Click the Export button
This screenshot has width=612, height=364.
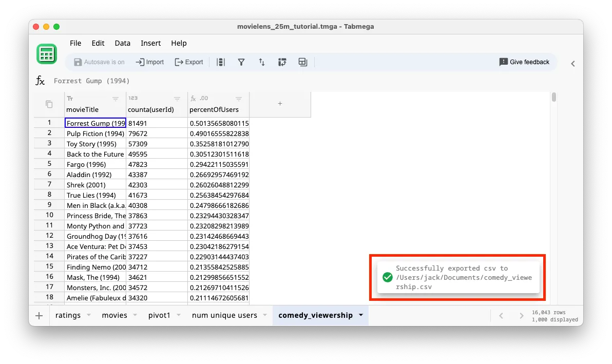(x=188, y=62)
